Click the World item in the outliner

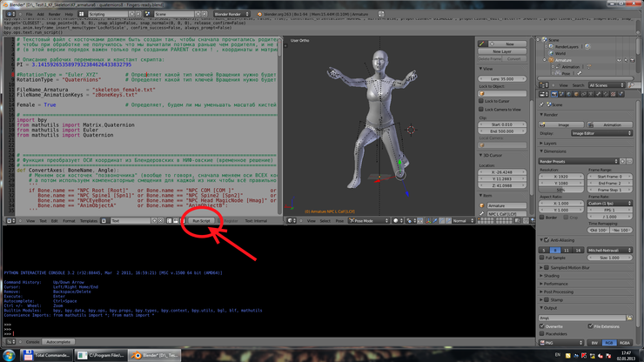(x=560, y=52)
